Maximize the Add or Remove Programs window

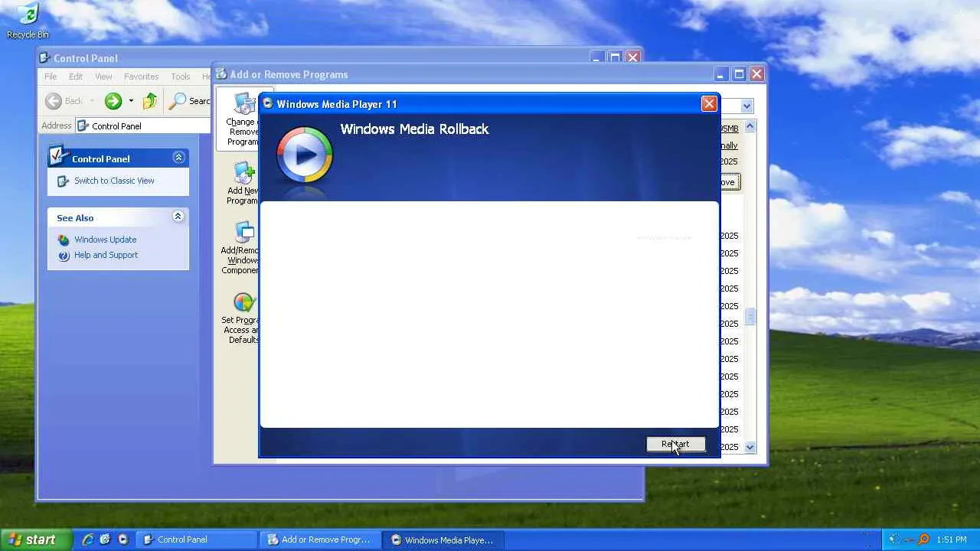(x=739, y=74)
